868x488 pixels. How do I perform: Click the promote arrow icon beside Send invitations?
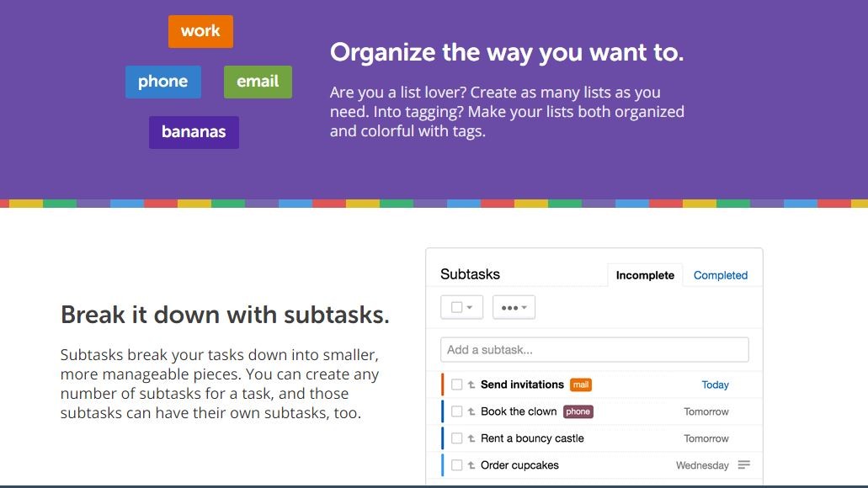tap(471, 385)
